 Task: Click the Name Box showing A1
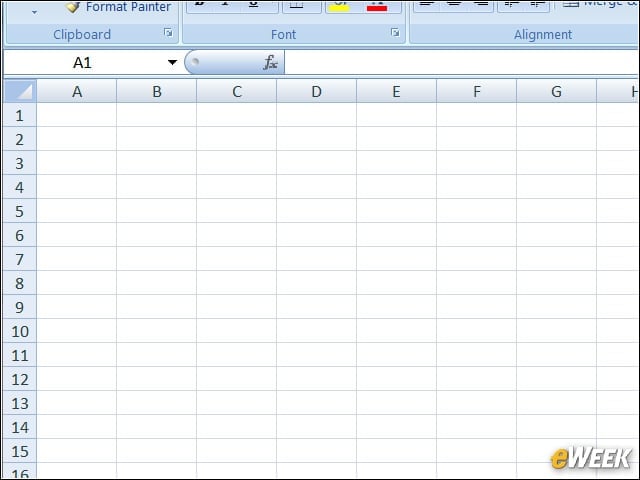click(84, 62)
